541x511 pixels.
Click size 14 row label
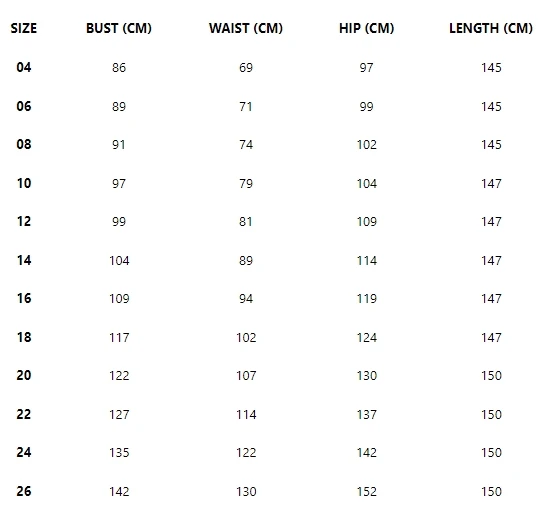[x=24, y=260]
